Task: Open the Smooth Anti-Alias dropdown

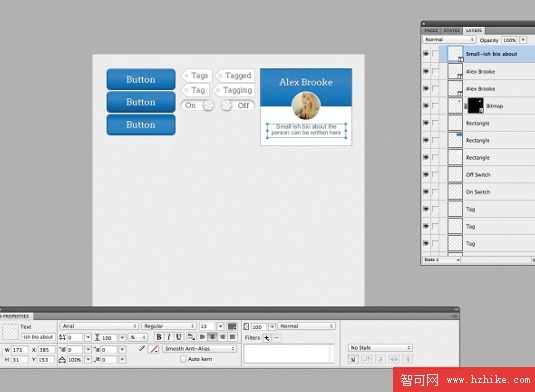Action: click(x=200, y=349)
